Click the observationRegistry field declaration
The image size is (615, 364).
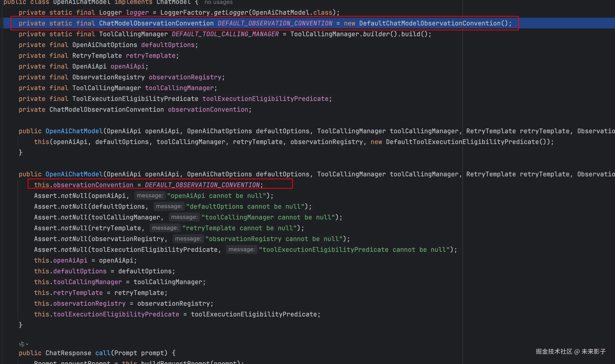[x=185, y=77]
